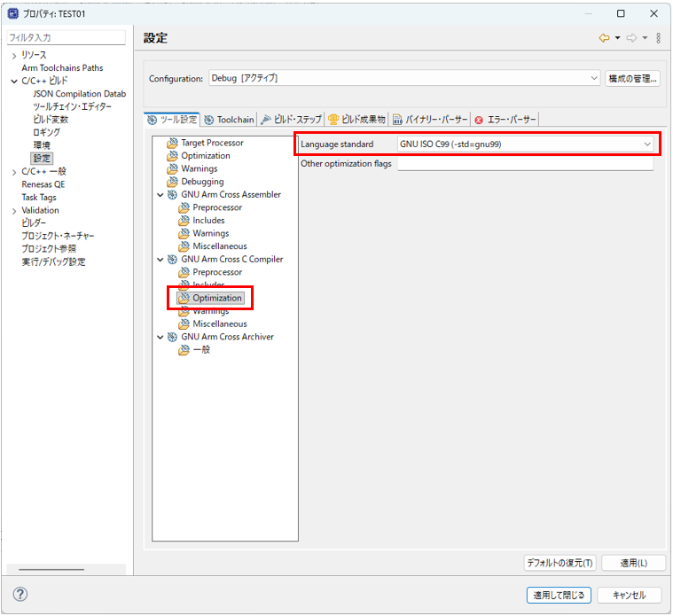
Task: Select Miscellaneous under GNU Arm Cross C Compiler
Action: pos(219,324)
